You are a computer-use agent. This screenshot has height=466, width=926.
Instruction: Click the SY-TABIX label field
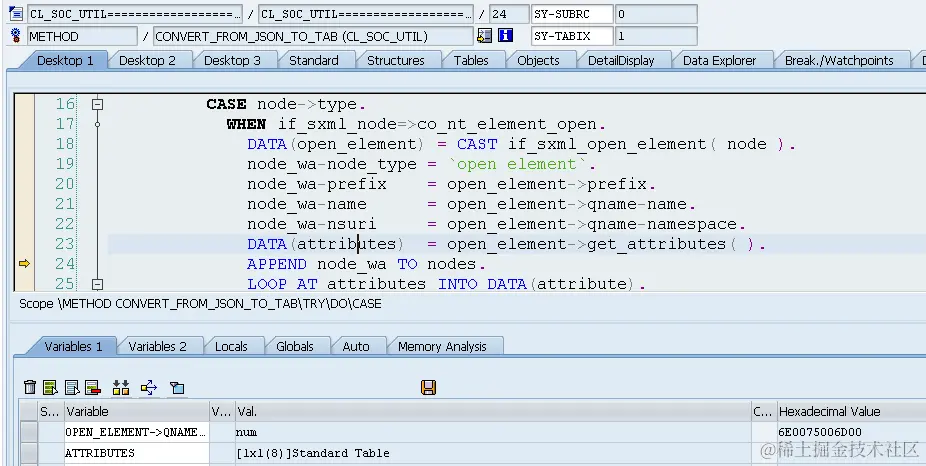[572, 36]
